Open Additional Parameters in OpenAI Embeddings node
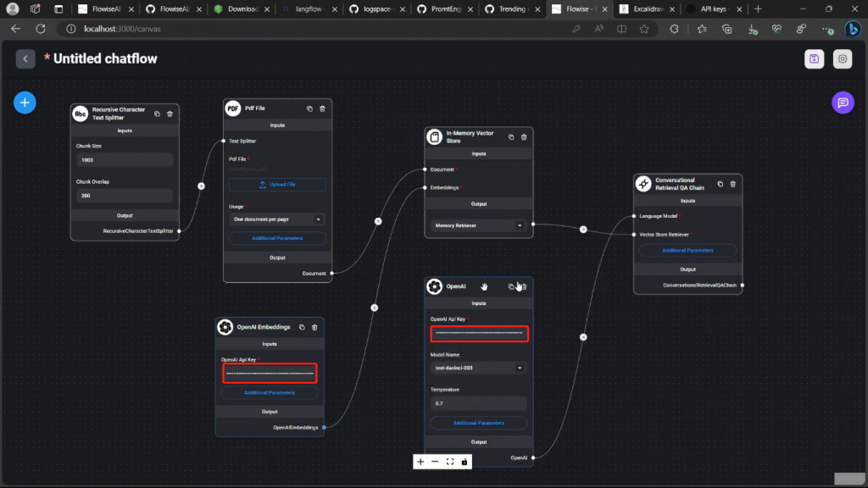Viewport: 868px width, 488px height. (270, 392)
